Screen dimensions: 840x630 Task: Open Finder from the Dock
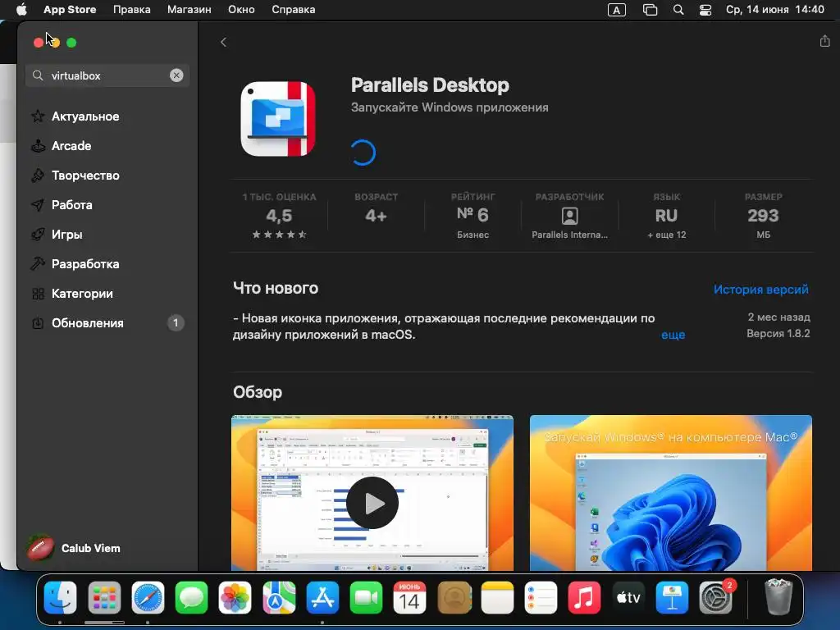coord(60,597)
